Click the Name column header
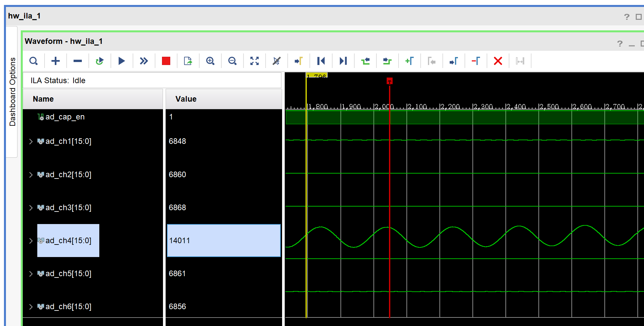Screen dimensions: 644x326 pos(43,99)
